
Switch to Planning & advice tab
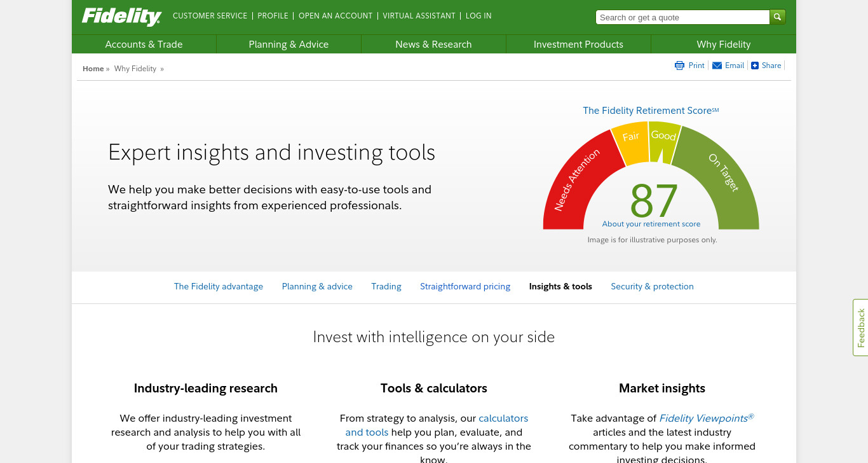(317, 287)
